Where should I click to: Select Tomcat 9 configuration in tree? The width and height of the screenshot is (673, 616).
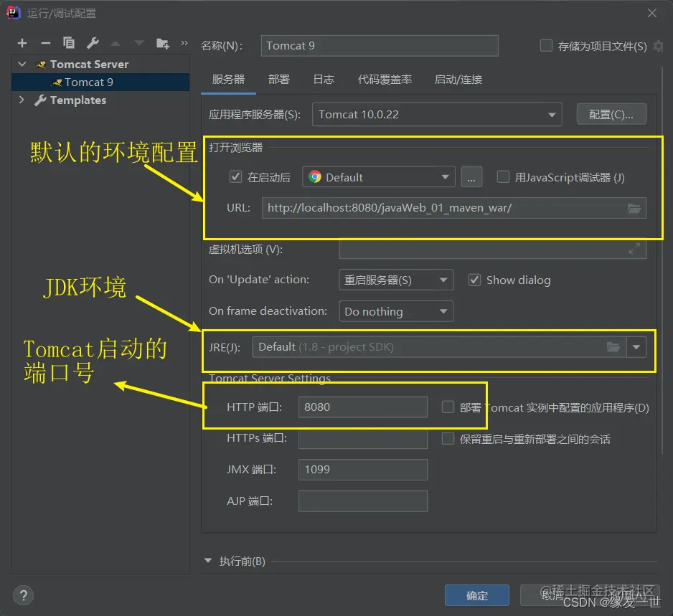pos(100,82)
